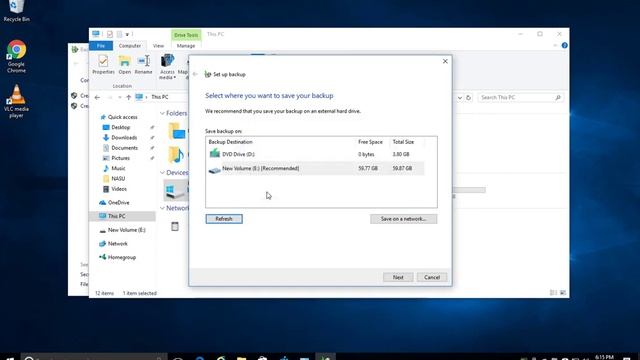Click the Drive Tools contextual tab header
The height and width of the screenshot is (360, 640).
tap(186, 35)
